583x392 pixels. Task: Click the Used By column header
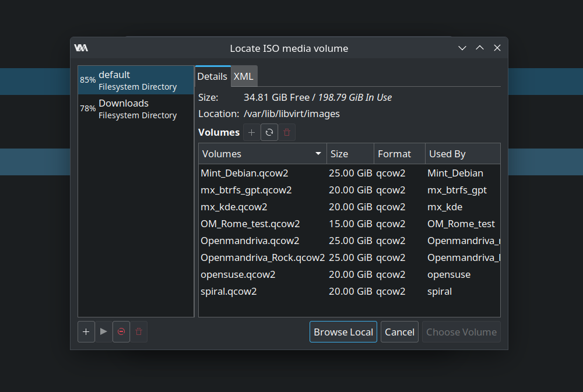462,153
